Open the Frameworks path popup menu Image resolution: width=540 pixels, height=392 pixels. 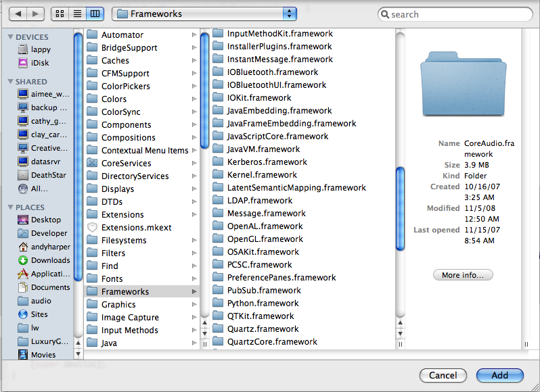pyautogui.click(x=204, y=14)
